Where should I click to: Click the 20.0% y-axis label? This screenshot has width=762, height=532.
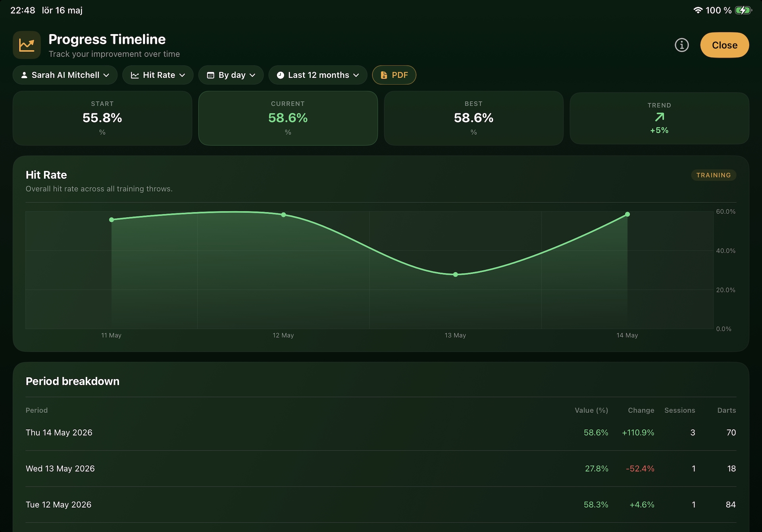tap(725, 290)
